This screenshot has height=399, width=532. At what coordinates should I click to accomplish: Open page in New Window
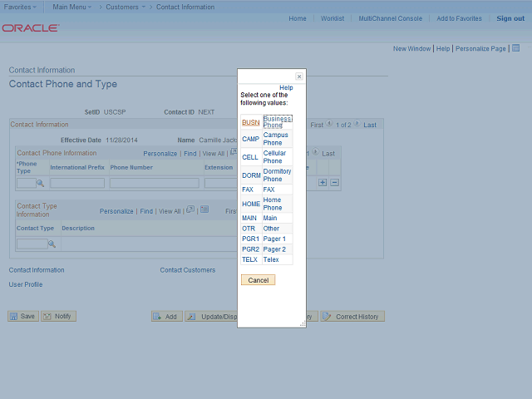point(412,48)
